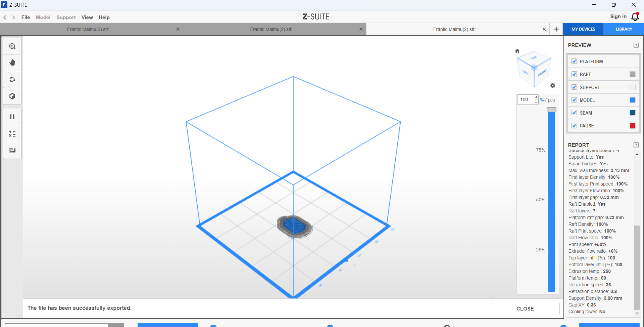
Task: Click report scrollbar down arrow
Action: (x=637, y=313)
